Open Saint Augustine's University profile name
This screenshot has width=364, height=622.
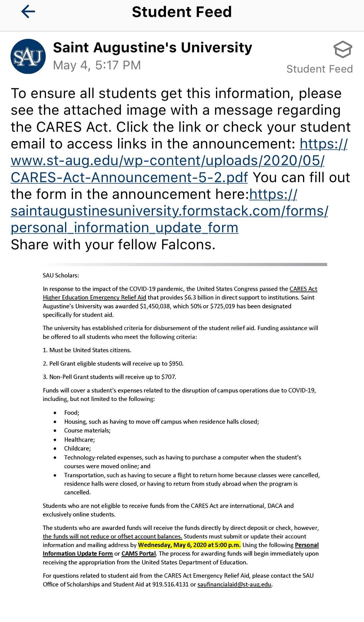tap(152, 48)
